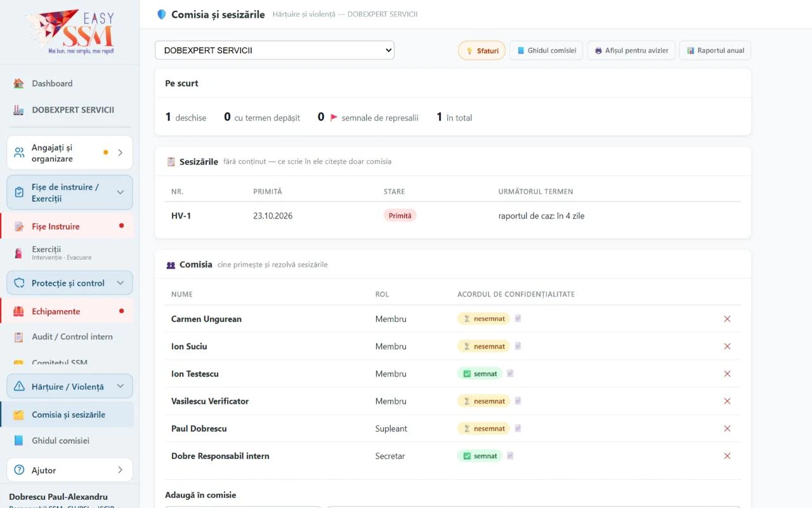
Task: Remove Vasilescu Verificator using the red X
Action: click(727, 401)
